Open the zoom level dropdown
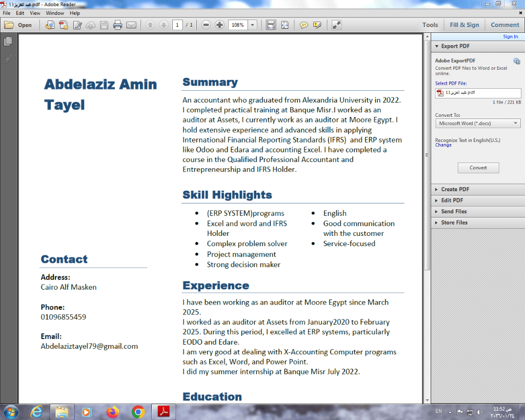Image resolution: width=525 pixels, height=420 pixels. [x=252, y=25]
